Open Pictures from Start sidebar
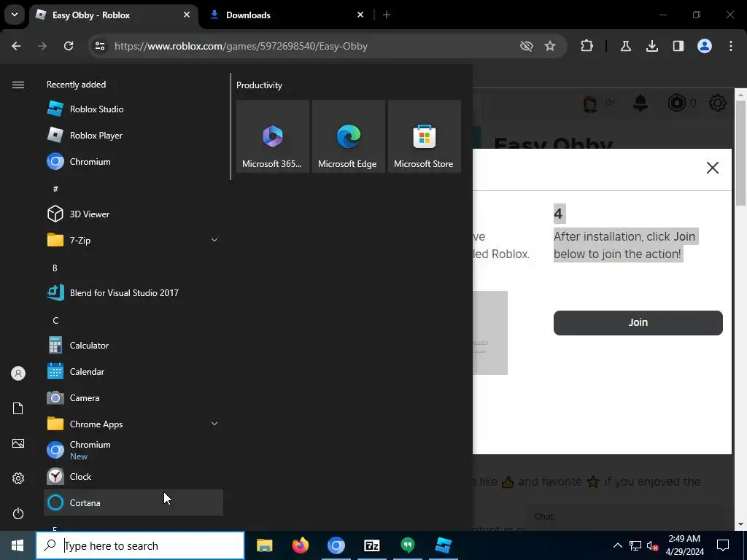Viewport: 747px width, 560px height. [x=18, y=443]
